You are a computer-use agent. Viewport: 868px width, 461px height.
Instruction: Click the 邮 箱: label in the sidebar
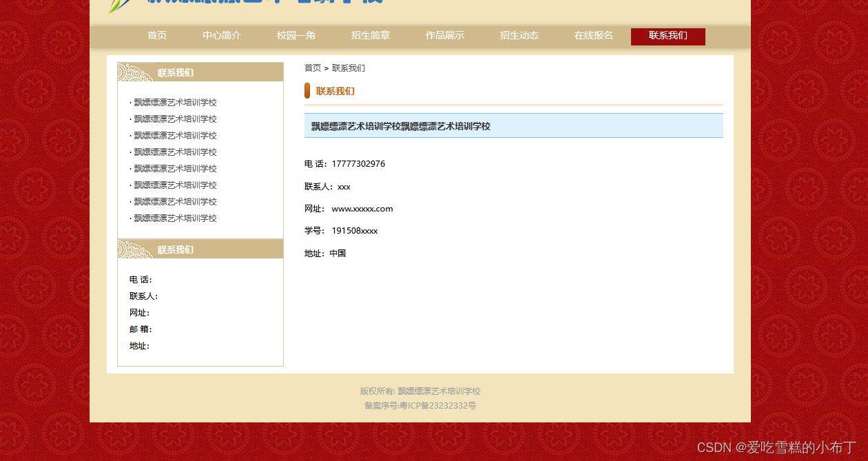[141, 329]
